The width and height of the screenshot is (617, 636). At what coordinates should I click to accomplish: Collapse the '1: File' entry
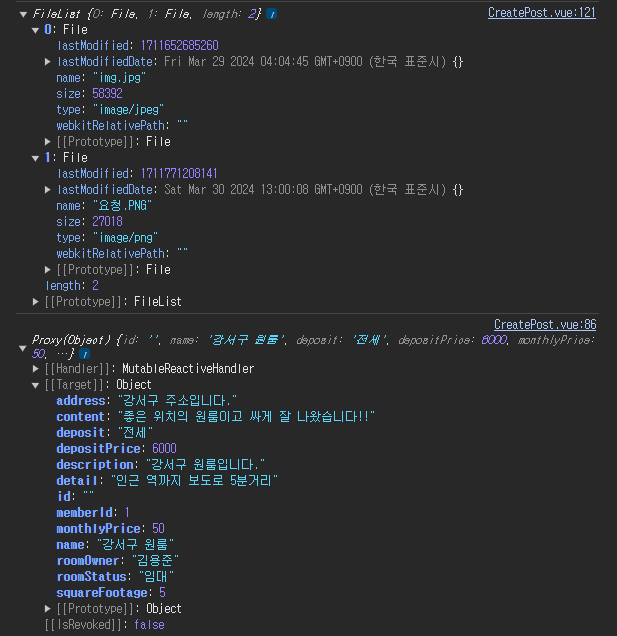(x=36, y=159)
